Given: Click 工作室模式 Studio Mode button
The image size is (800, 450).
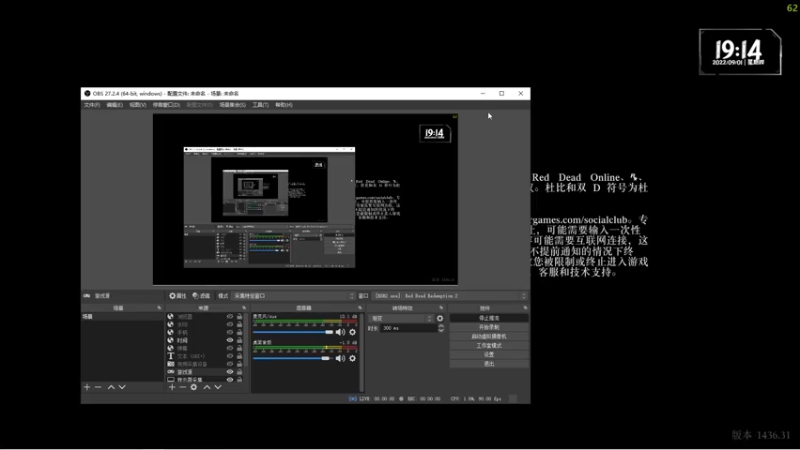Looking at the screenshot, I should pos(489,345).
